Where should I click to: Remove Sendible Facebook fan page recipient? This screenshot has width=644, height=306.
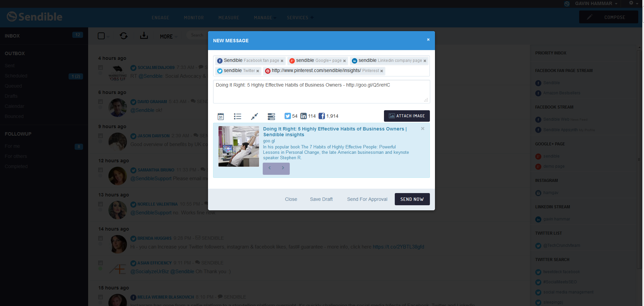[282, 61]
